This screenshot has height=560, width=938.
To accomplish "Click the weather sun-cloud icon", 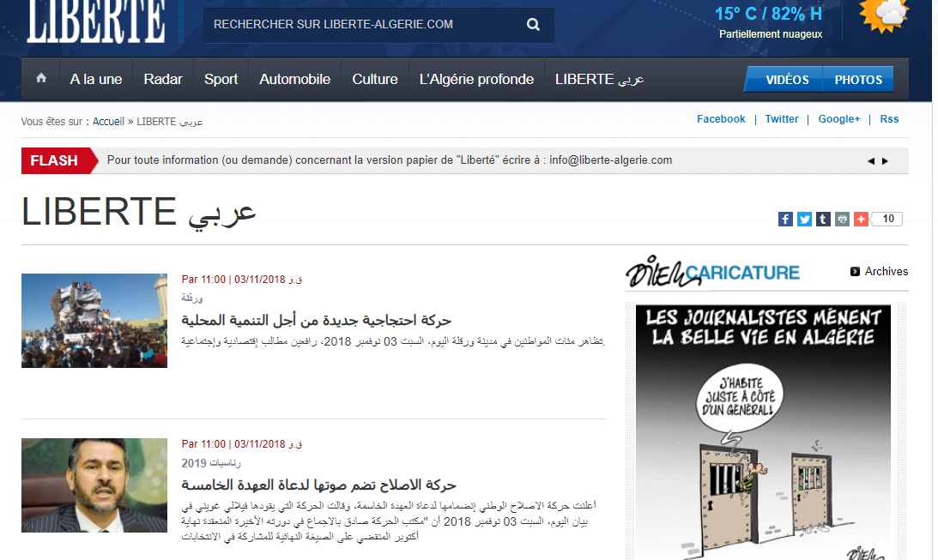I will click(884, 15).
